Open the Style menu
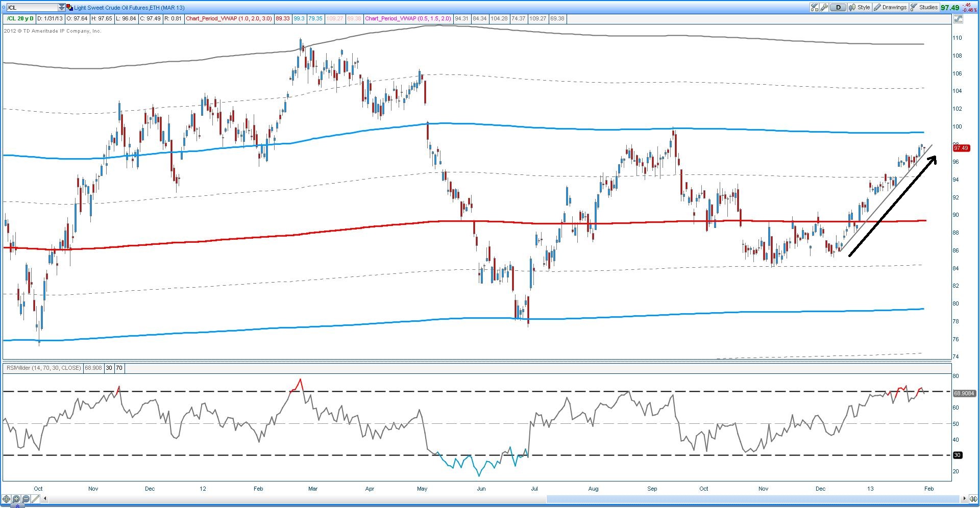 tap(860, 7)
